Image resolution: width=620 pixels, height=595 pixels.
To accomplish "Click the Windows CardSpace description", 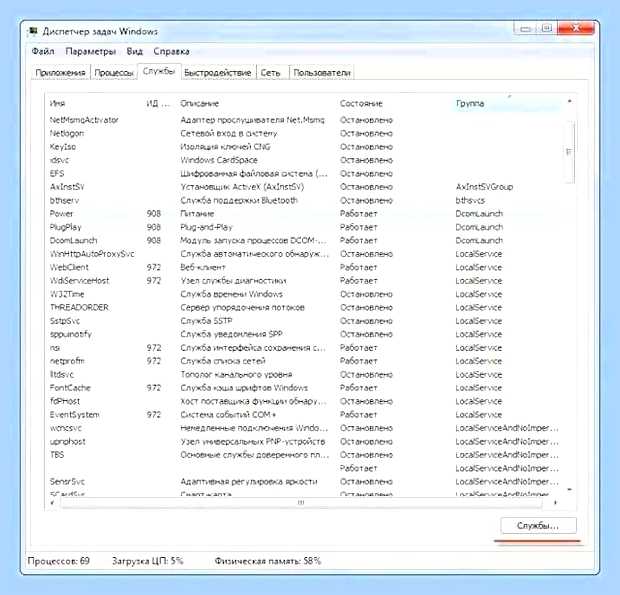I will [x=219, y=160].
